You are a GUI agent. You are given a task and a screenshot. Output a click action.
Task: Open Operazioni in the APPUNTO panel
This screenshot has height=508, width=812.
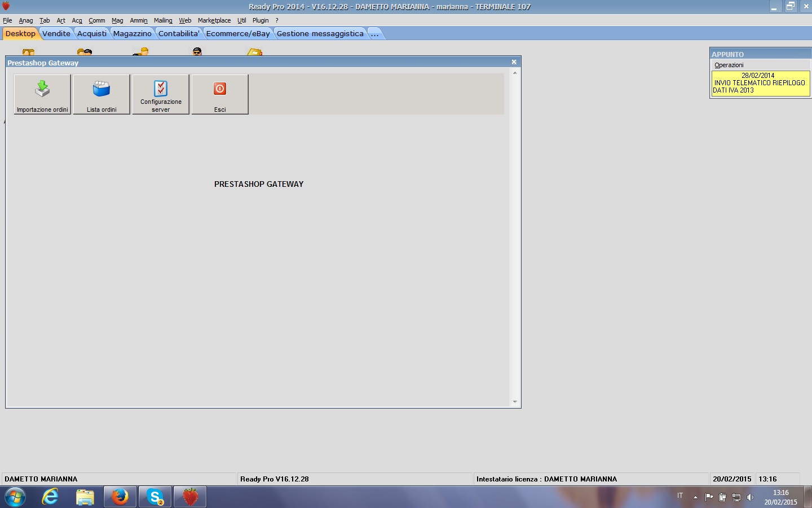[x=729, y=65]
